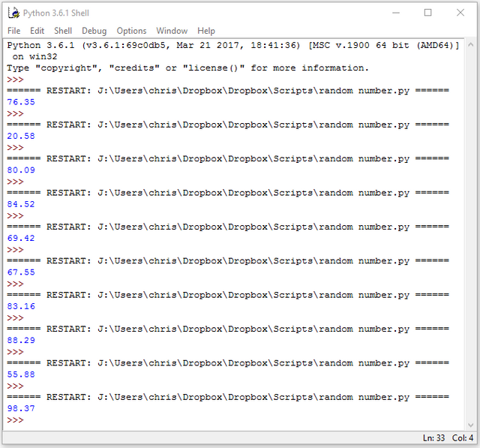Click the 'on win32' text line
This screenshot has width=480, height=448.
pyautogui.click(x=34, y=56)
